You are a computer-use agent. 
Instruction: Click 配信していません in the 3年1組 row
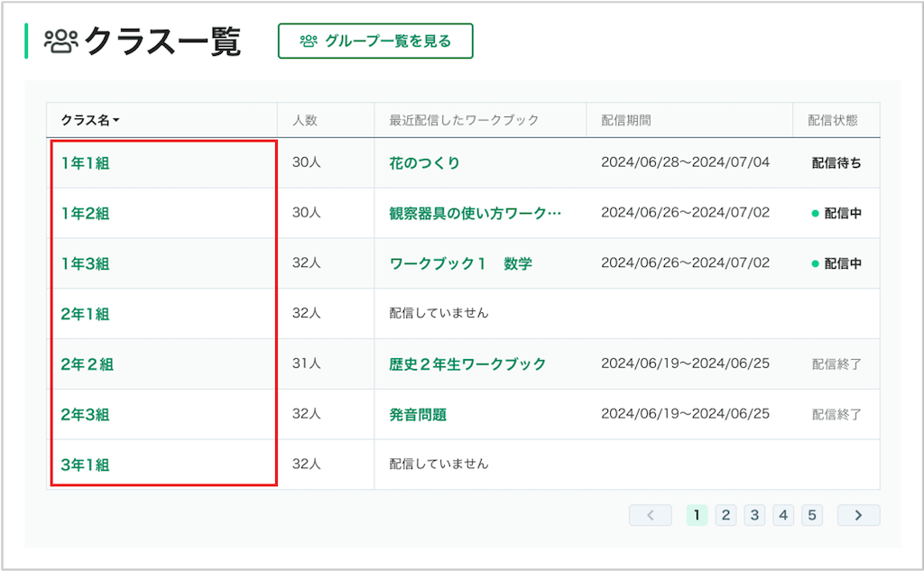point(439,464)
